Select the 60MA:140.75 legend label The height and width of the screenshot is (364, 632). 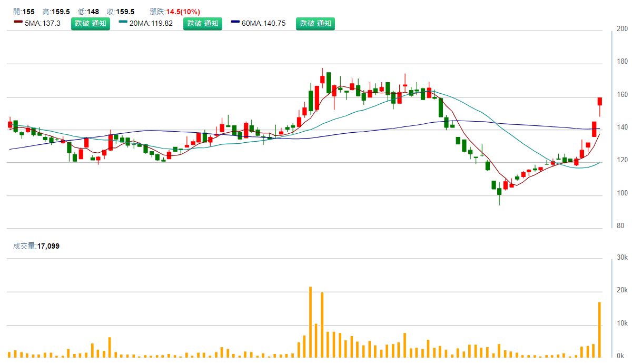point(263,23)
